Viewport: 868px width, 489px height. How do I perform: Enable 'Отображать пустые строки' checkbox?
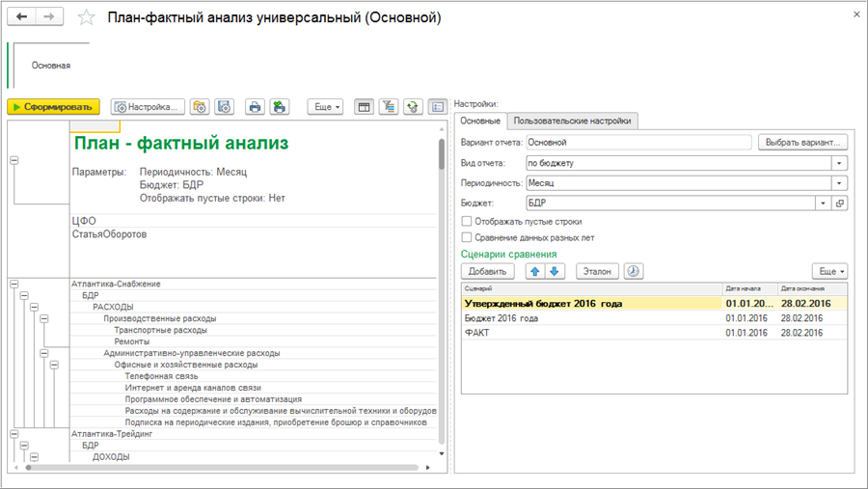point(467,222)
